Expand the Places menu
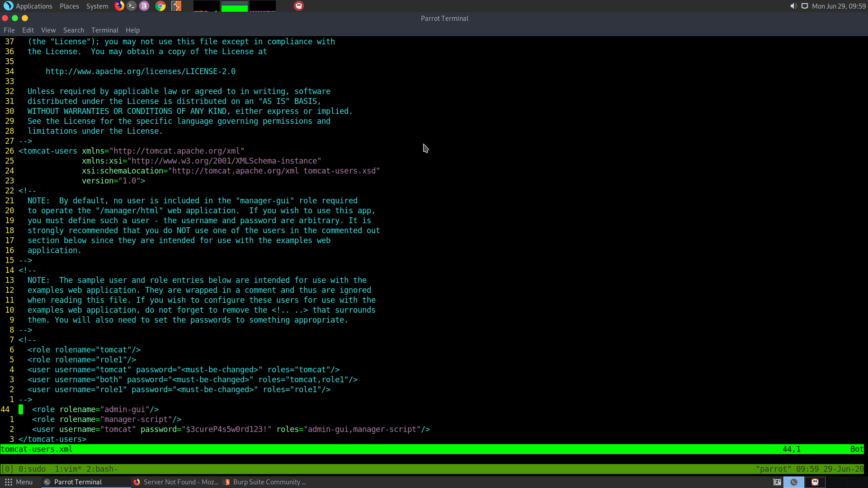This screenshot has width=868, height=488. pyautogui.click(x=69, y=6)
